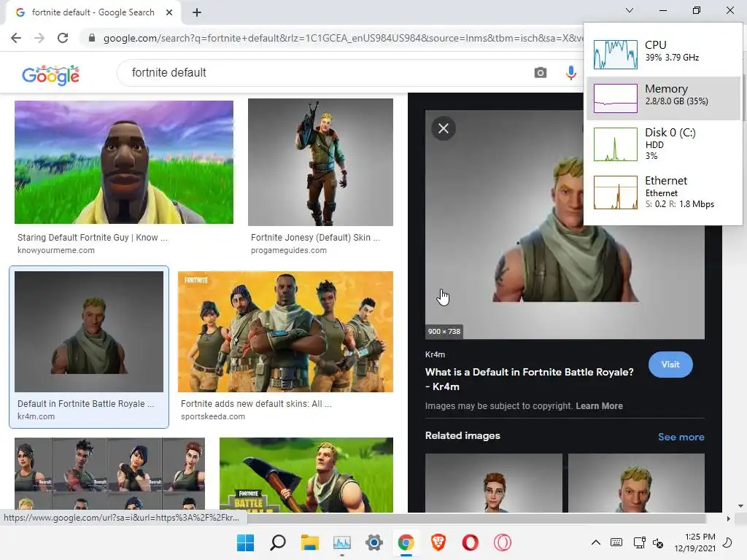Click the horizontal scrollbar right arrow
The height and width of the screenshot is (560, 747).
tap(728, 518)
